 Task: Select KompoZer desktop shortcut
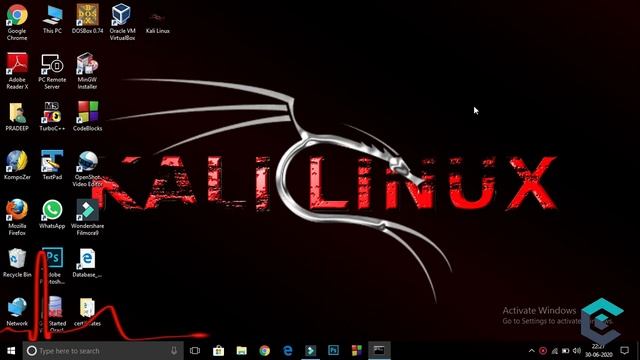pyautogui.click(x=17, y=165)
